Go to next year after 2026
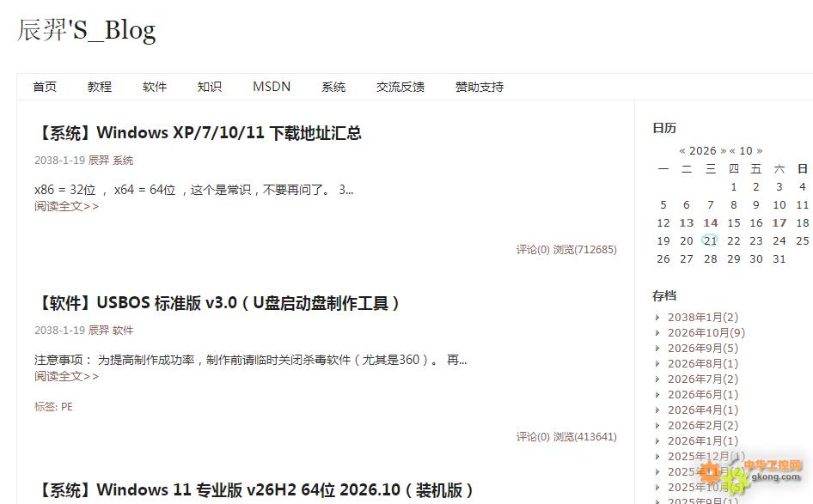The height and width of the screenshot is (504, 813). point(724,151)
